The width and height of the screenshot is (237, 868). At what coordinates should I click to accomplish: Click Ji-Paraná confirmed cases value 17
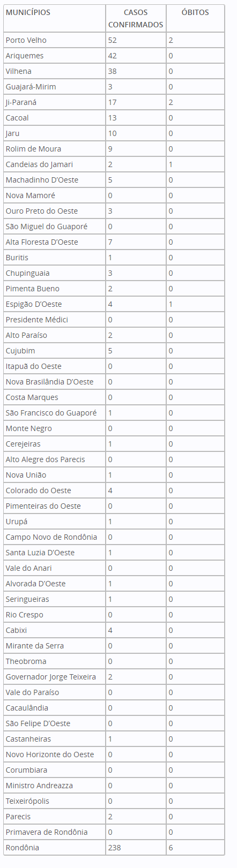coord(136,102)
